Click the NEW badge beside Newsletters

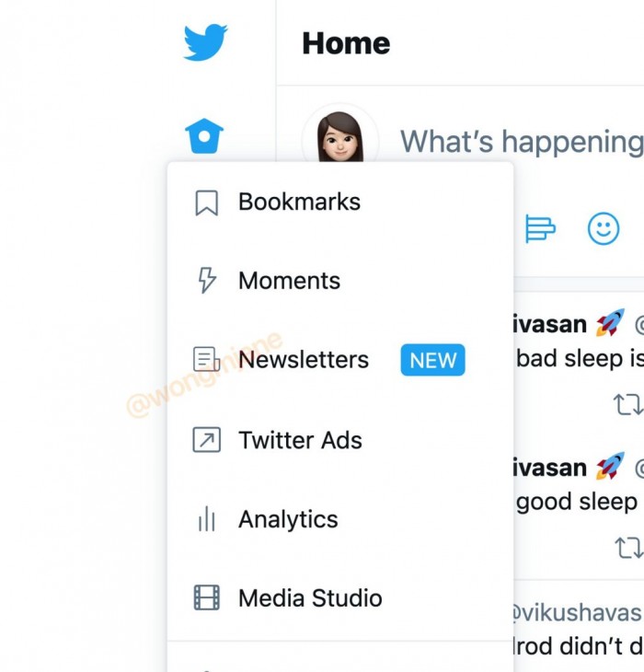tap(433, 360)
